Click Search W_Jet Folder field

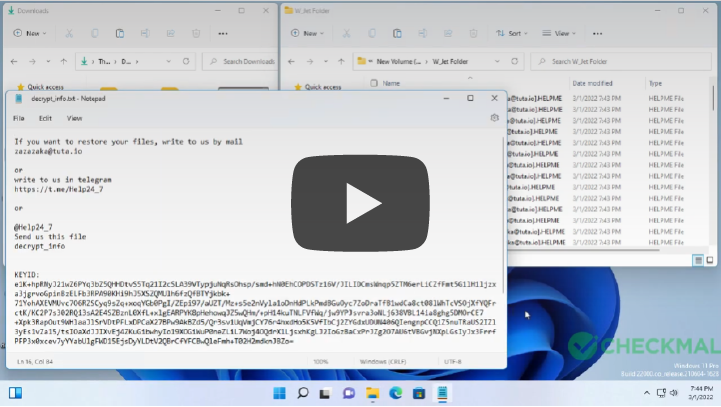(621, 61)
